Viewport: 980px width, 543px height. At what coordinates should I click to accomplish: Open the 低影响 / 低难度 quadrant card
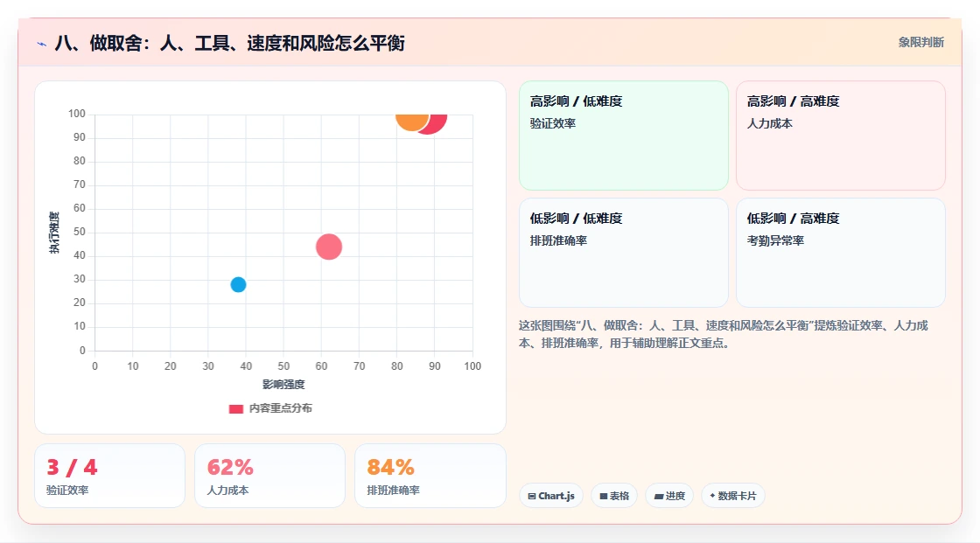point(624,253)
